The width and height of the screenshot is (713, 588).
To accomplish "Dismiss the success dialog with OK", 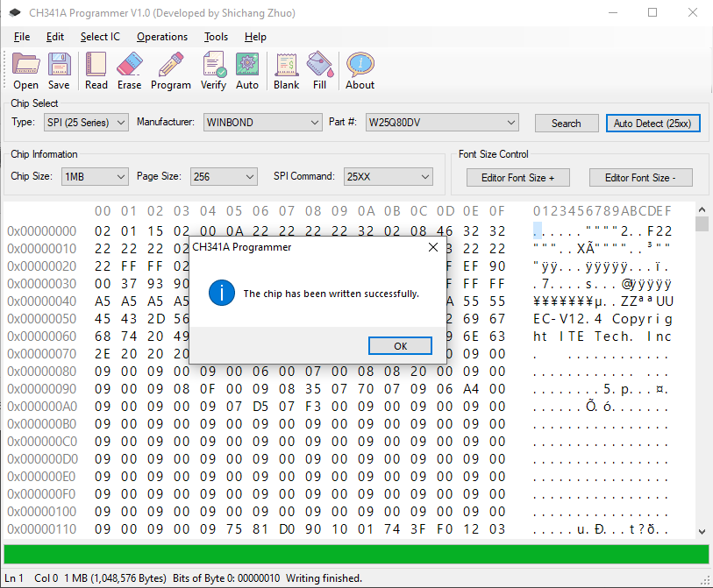I will [x=400, y=345].
